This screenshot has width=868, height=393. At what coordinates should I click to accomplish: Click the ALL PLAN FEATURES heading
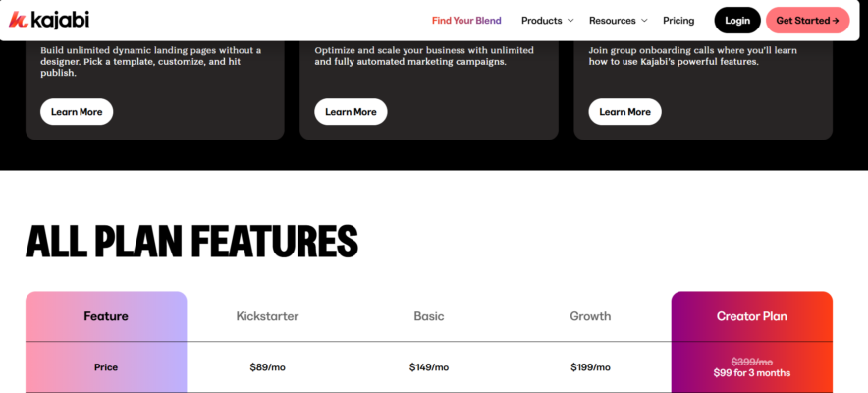(x=191, y=242)
